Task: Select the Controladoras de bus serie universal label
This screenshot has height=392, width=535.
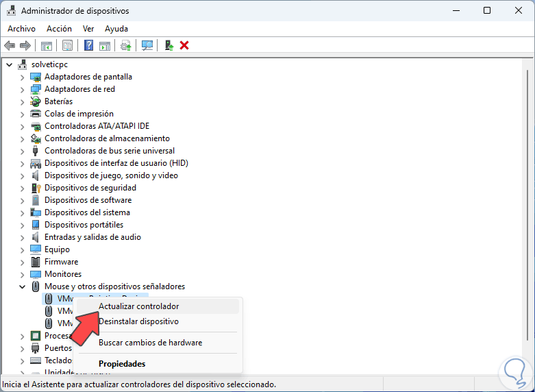Action: [110, 151]
